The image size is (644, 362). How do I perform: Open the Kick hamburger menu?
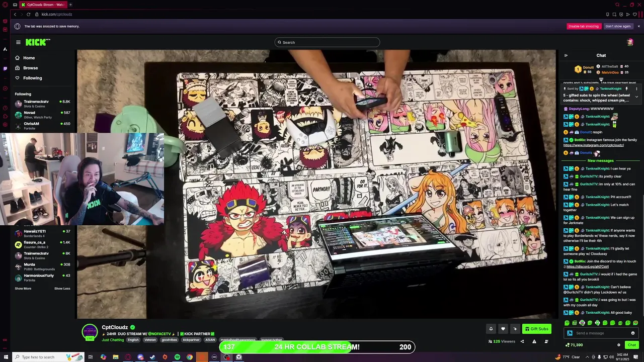(x=18, y=42)
